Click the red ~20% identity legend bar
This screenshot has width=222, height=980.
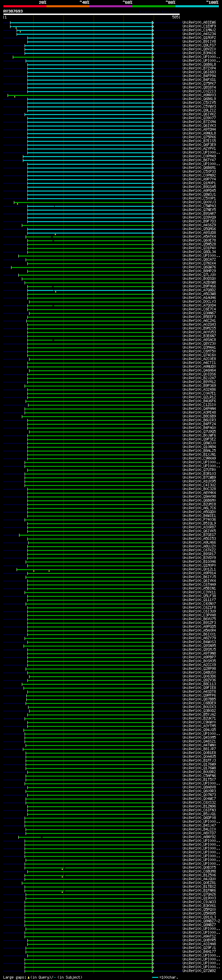[25, 6]
